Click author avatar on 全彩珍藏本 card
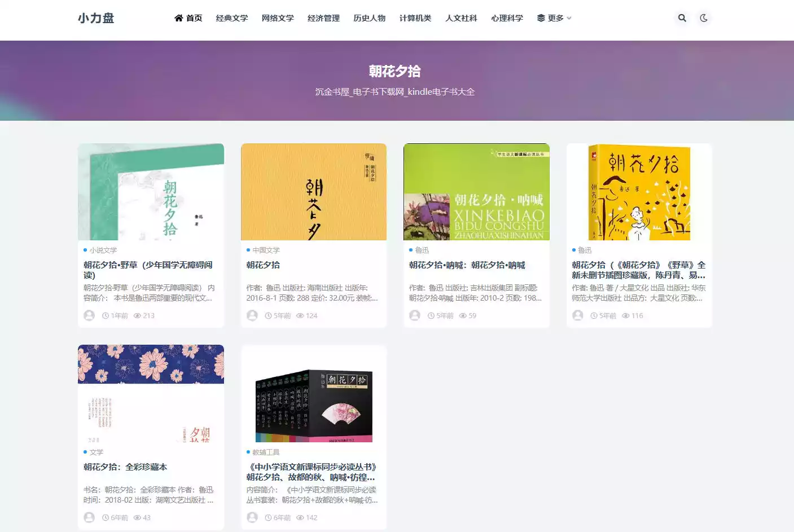This screenshot has height=532, width=794. pos(89,517)
